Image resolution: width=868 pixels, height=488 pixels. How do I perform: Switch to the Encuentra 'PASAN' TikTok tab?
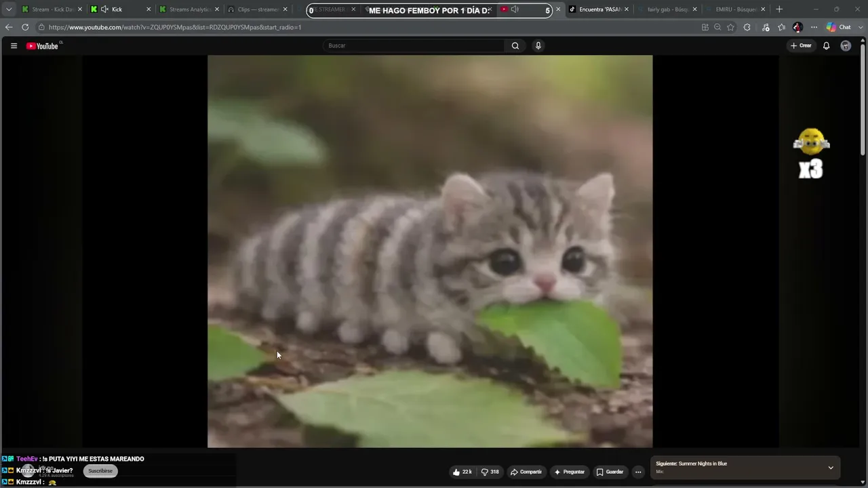pyautogui.click(x=599, y=9)
